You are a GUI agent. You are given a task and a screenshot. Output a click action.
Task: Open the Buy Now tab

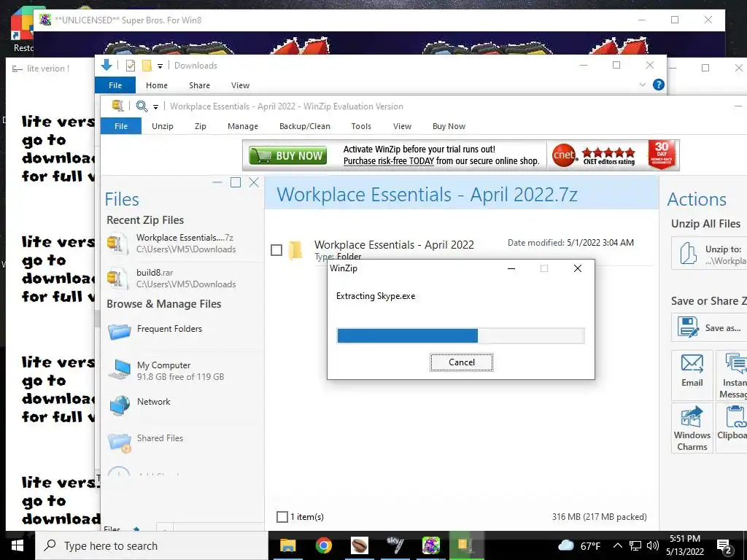(x=449, y=126)
